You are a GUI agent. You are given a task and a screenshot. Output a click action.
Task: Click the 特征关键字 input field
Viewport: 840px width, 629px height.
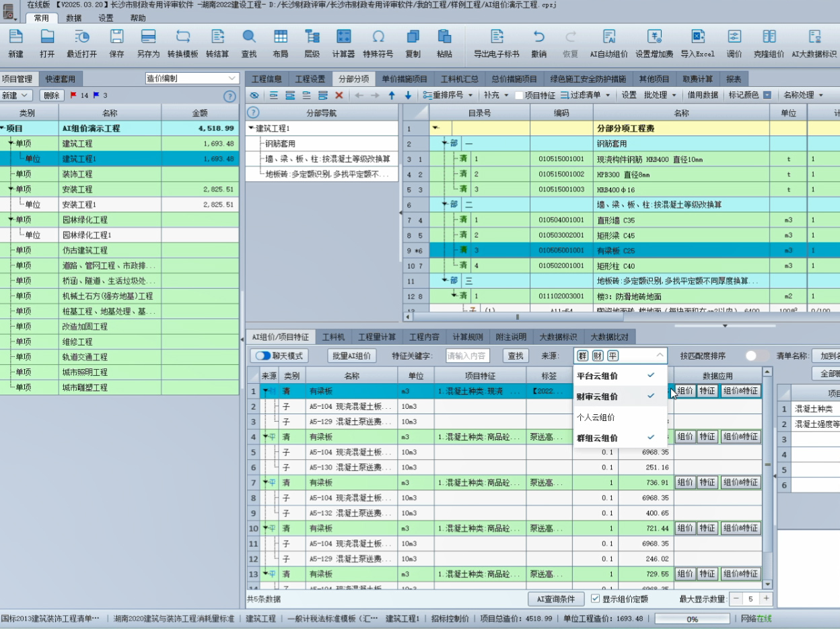pyautogui.click(x=468, y=356)
